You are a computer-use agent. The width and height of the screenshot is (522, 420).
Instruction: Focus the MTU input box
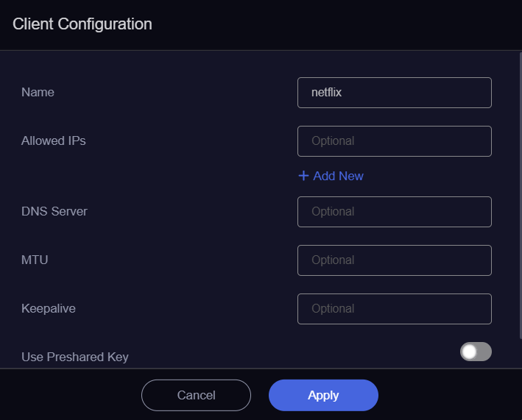[394, 260]
